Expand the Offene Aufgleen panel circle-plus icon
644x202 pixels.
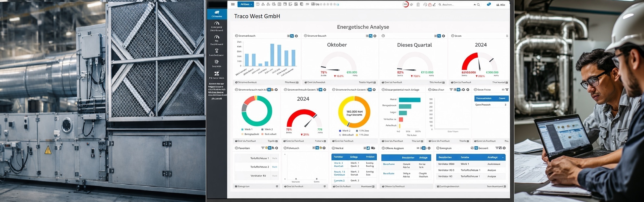point(383,148)
